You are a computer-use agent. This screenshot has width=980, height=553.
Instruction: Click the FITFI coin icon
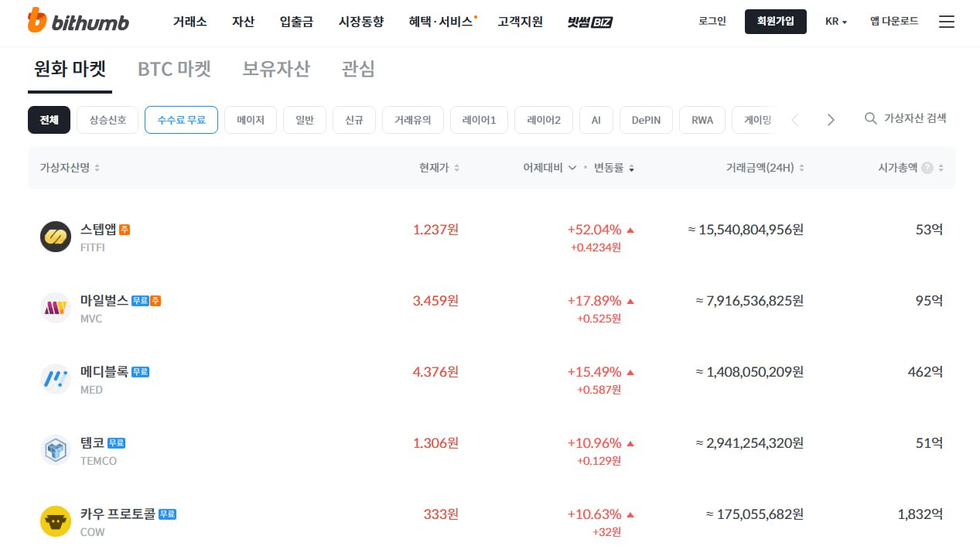[x=56, y=237]
